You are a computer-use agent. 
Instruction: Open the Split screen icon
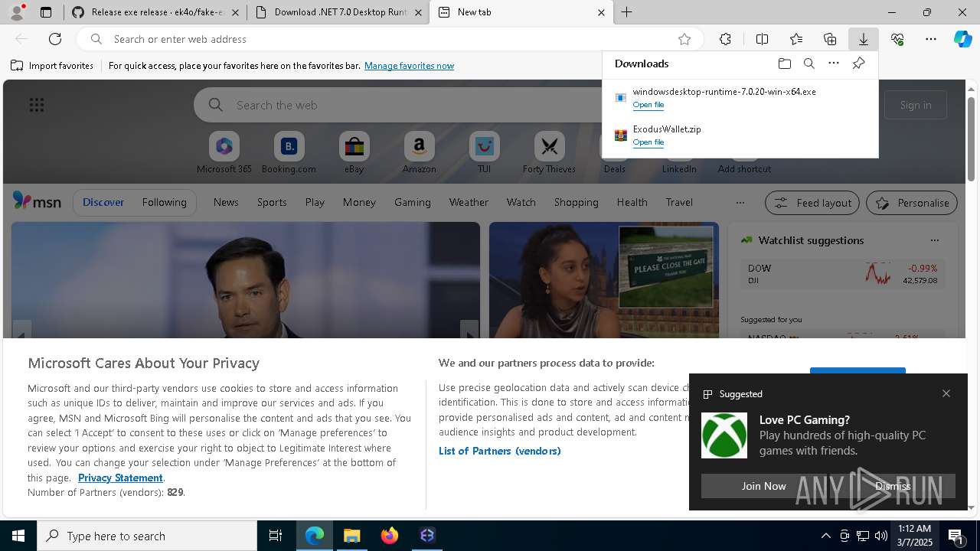click(x=762, y=39)
